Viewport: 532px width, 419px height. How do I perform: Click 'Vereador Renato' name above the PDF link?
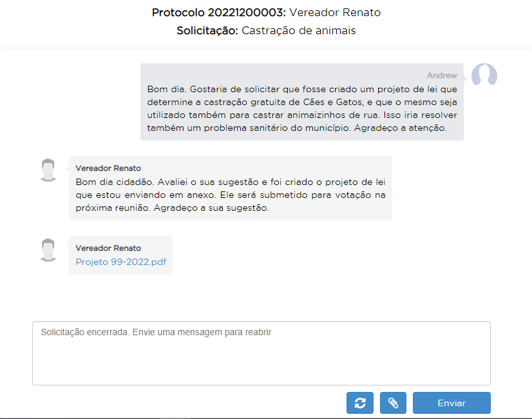(x=108, y=248)
